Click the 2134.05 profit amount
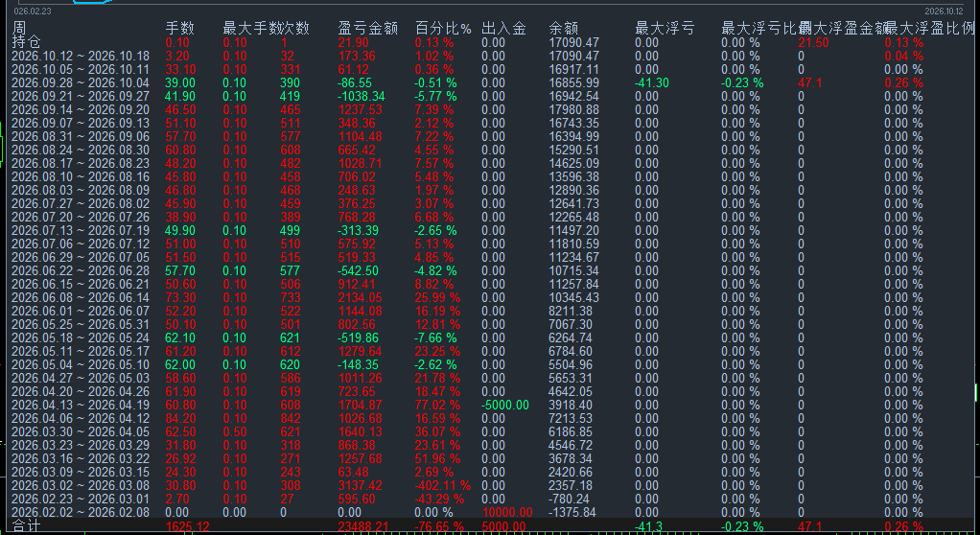This screenshot has width=980, height=535. click(x=360, y=298)
